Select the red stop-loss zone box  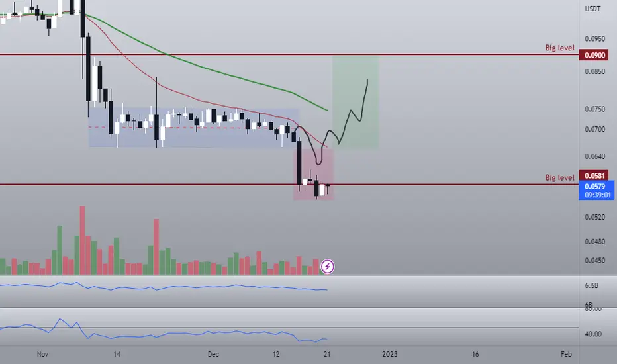point(313,174)
